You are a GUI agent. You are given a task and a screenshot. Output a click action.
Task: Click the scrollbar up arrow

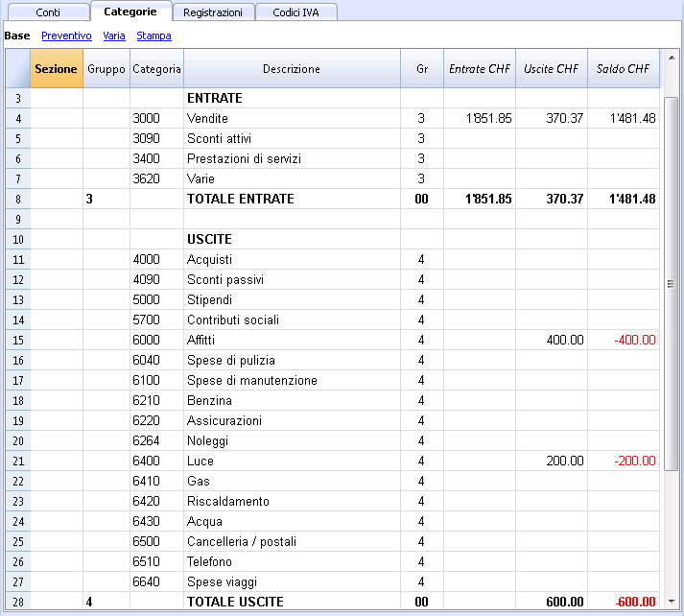[672, 58]
